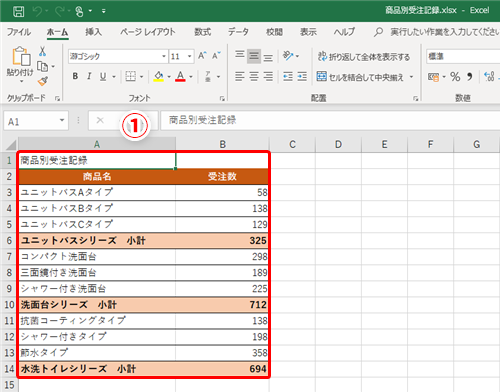
Task: Click the formula bar text 商品別受注記録
Action: 202,120
